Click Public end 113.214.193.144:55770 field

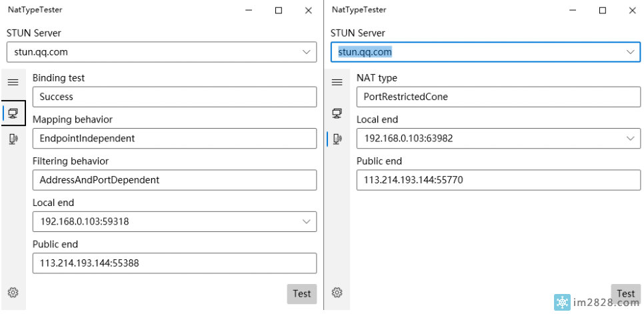click(x=499, y=180)
